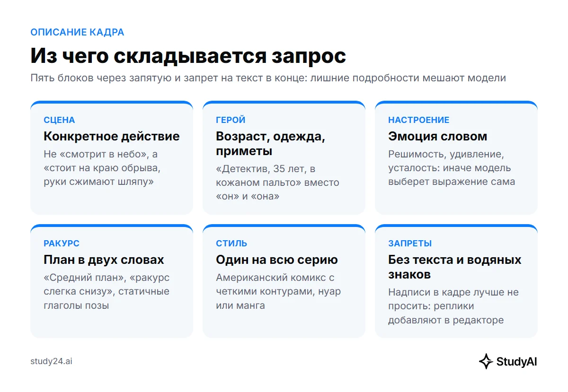Open the study24.ai link in footer
568x392 pixels.
[x=51, y=361]
